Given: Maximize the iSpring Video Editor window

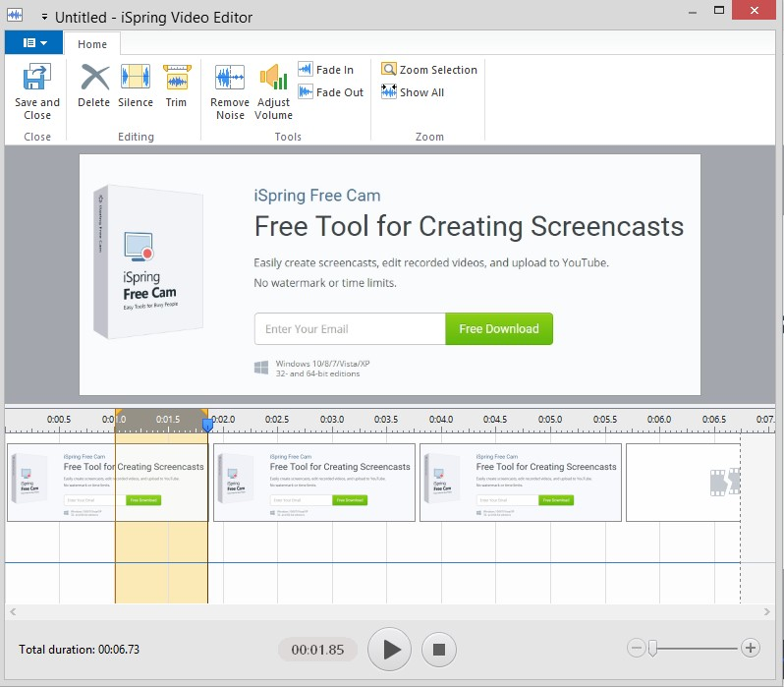Looking at the screenshot, I should pyautogui.click(x=719, y=10).
